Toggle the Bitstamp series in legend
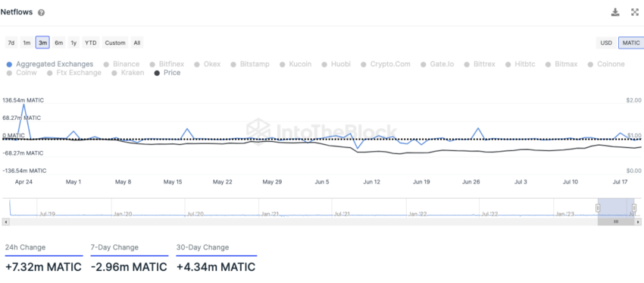 click(250, 64)
